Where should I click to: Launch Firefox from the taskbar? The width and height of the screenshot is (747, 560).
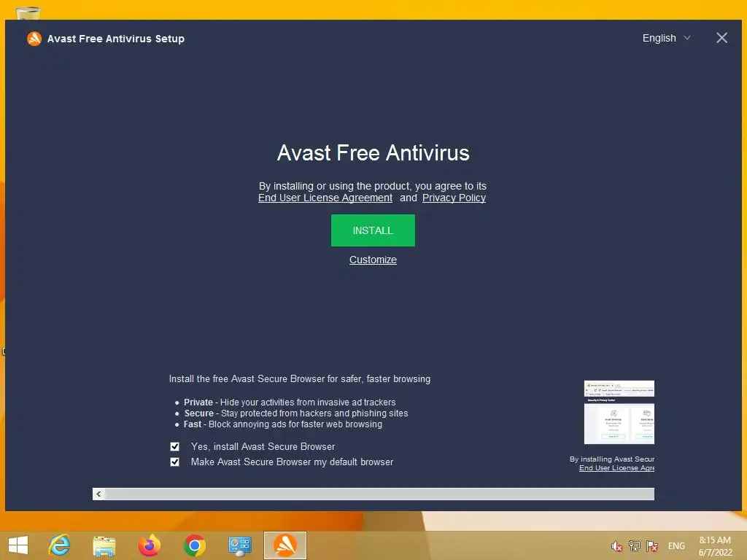tap(149, 545)
